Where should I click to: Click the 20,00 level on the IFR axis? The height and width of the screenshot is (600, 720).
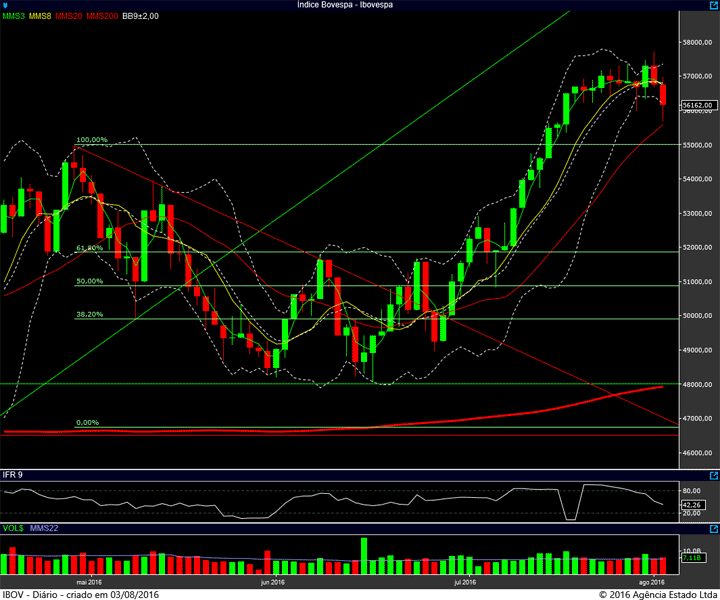pos(692,513)
